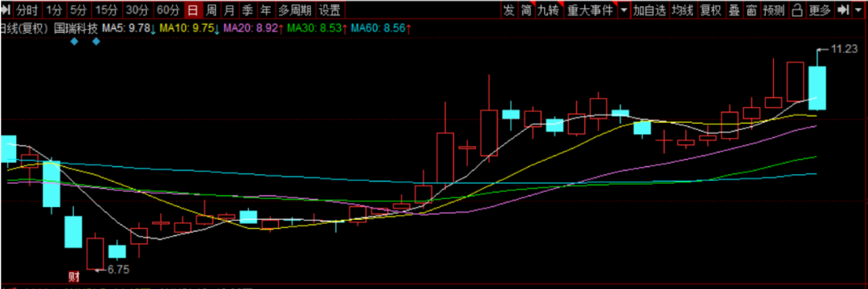868x289 pixels.
Task: Click the last cyan candlestick under 11.23
Action: [x=817, y=88]
